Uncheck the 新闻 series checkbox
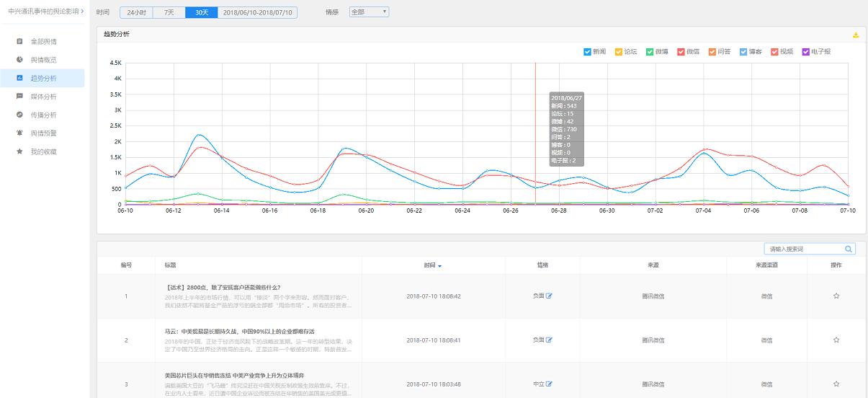Viewport: 868px width, 398px height. [x=587, y=52]
